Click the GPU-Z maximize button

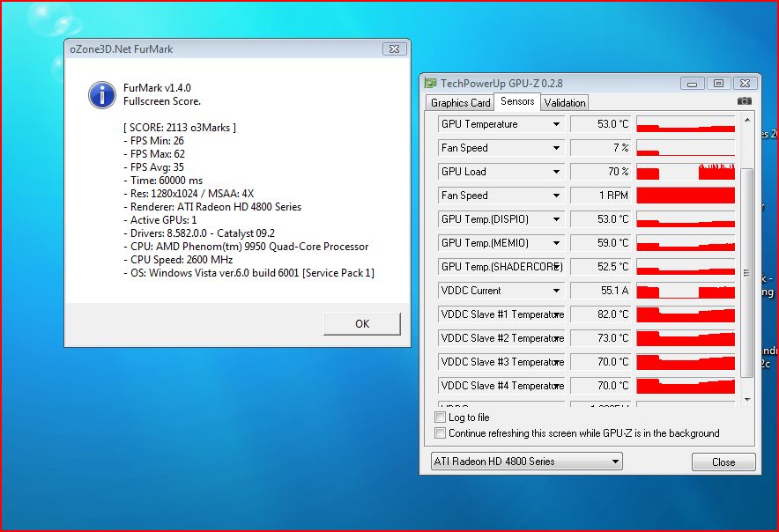(x=718, y=84)
